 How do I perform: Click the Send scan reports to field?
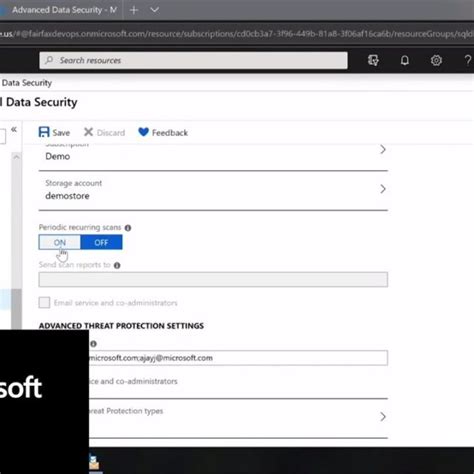pos(213,279)
